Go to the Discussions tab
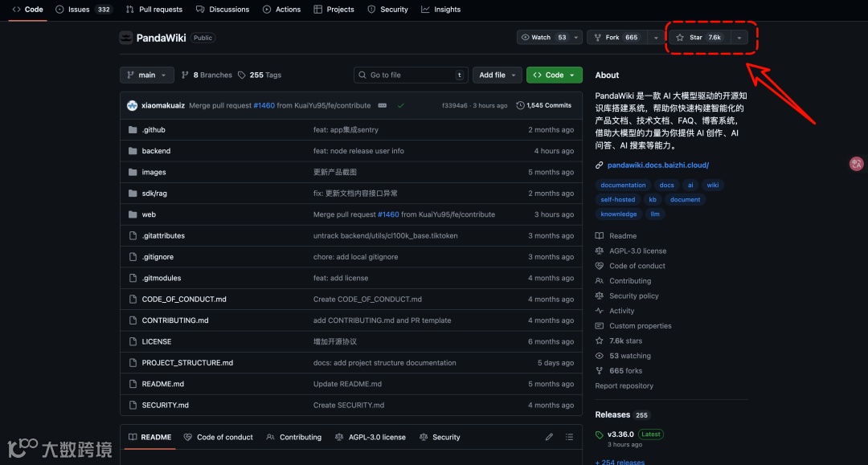868x465 pixels. pyautogui.click(x=223, y=10)
